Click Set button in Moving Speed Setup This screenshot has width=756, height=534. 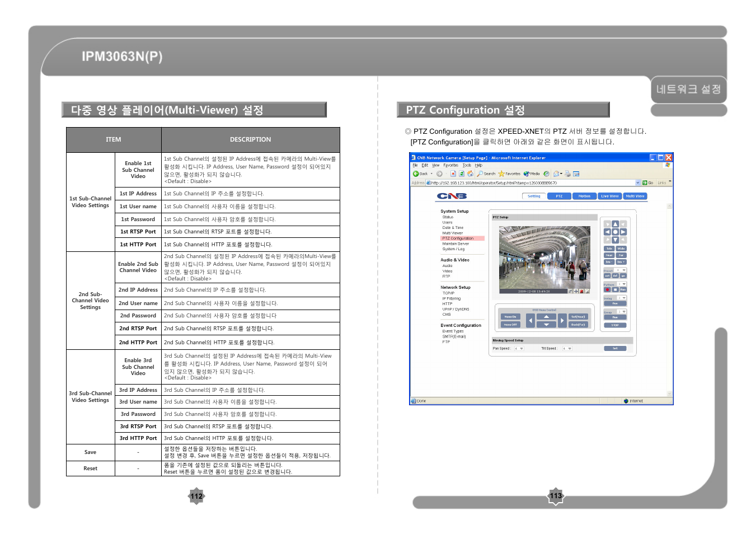[x=615, y=348]
